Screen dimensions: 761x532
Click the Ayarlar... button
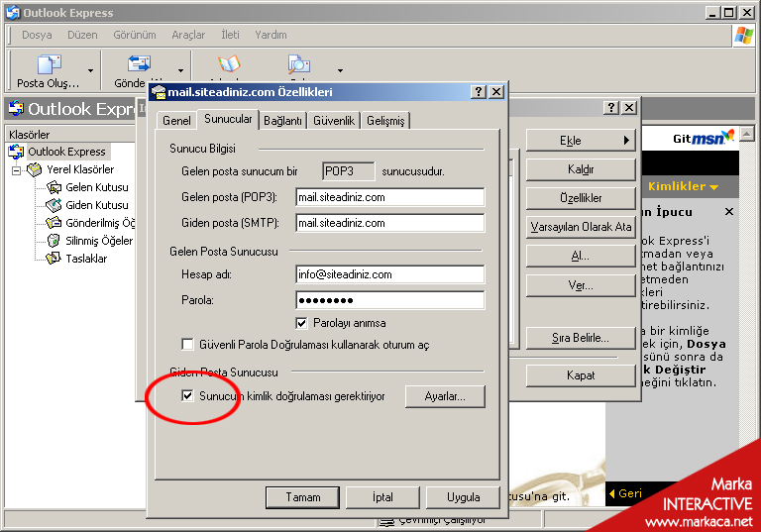click(x=445, y=396)
